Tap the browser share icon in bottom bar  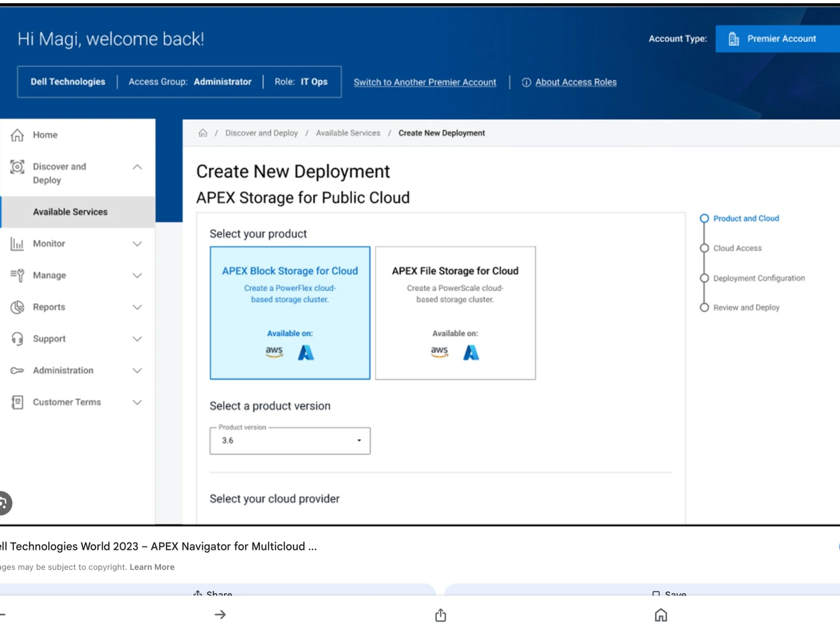[x=440, y=615]
